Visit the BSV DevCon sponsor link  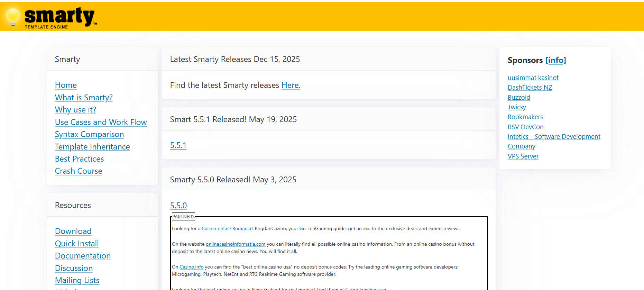(525, 127)
